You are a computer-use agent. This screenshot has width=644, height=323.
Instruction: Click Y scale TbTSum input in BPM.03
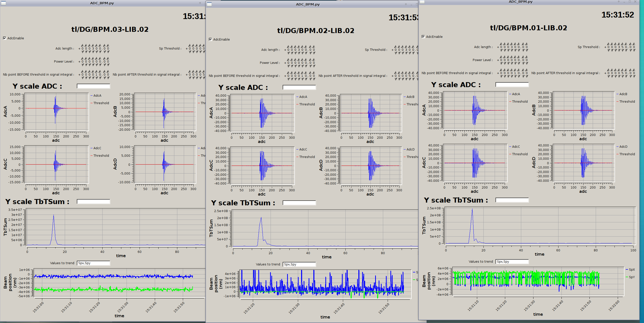tap(93, 202)
